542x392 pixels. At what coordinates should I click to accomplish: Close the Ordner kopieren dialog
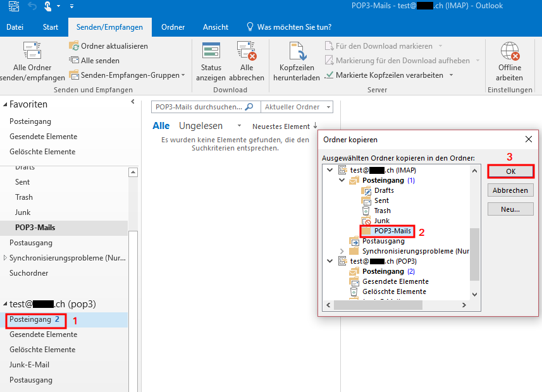(529, 139)
